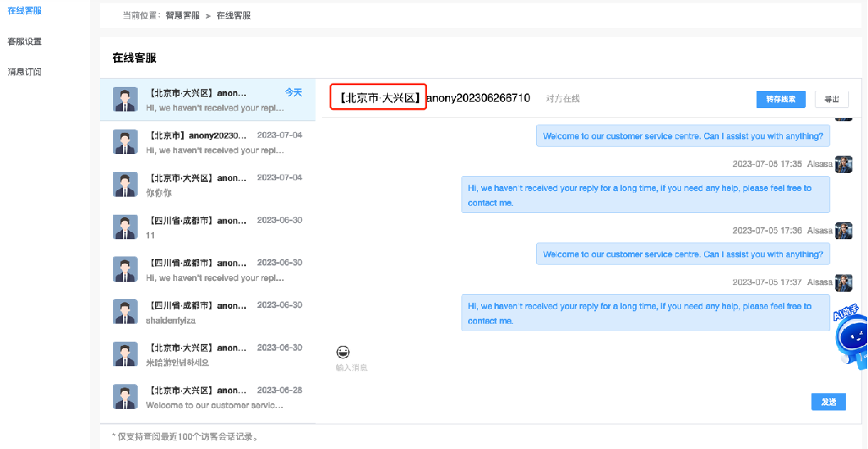Click the 2023-07-05 17:35 timestamp
Image resolution: width=868 pixels, height=449 pixels.
tap(766, 165)
